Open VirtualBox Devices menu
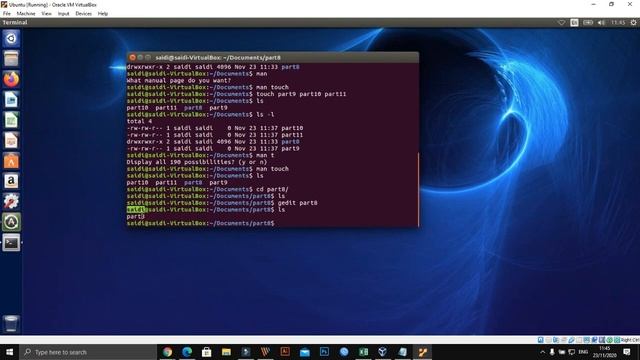The width and height of the screenshot is (640, 360). 84,13
